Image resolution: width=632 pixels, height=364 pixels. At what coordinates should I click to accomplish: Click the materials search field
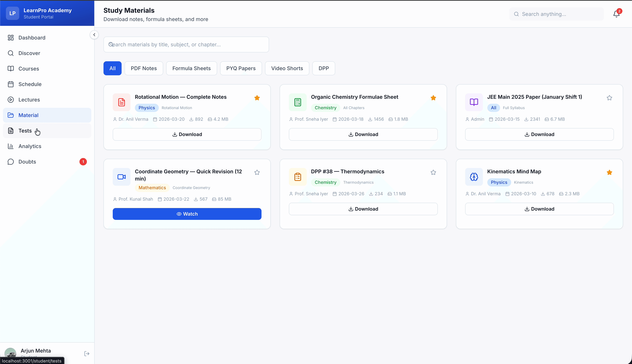tap(186, 44)
